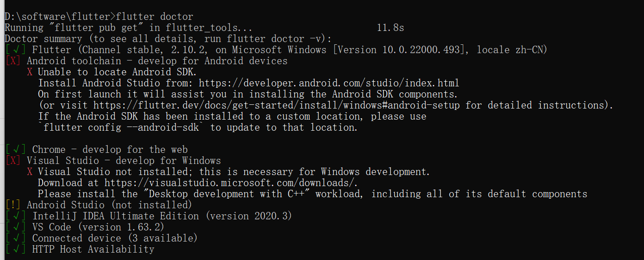The image size is (644, 260).
Task: Click the red [X] marker beside Visual Studio
Action: tap(13, 161)
